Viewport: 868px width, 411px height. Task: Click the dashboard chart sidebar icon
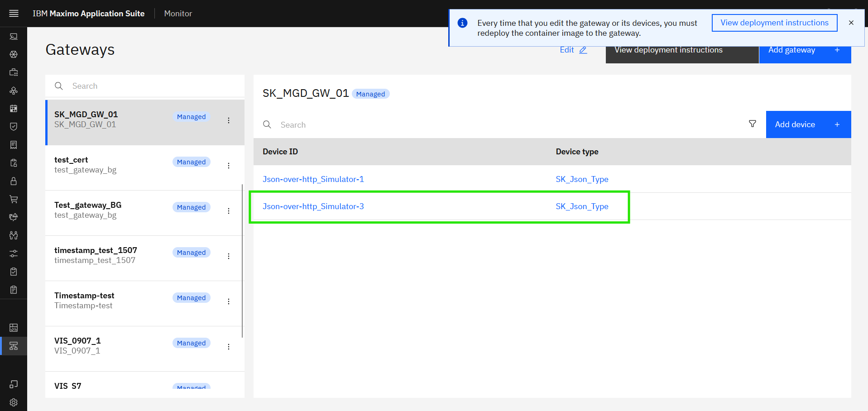(x=14, y=328)
